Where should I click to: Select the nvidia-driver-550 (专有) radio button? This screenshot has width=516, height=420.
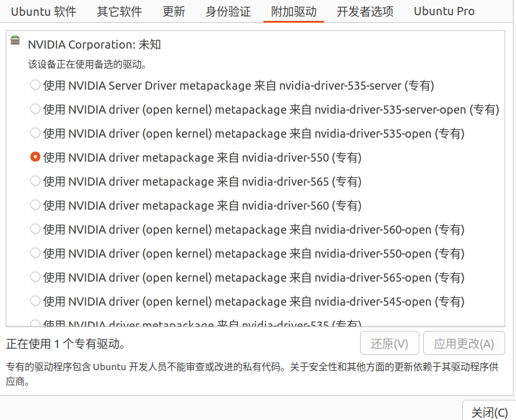coord(35,157)
